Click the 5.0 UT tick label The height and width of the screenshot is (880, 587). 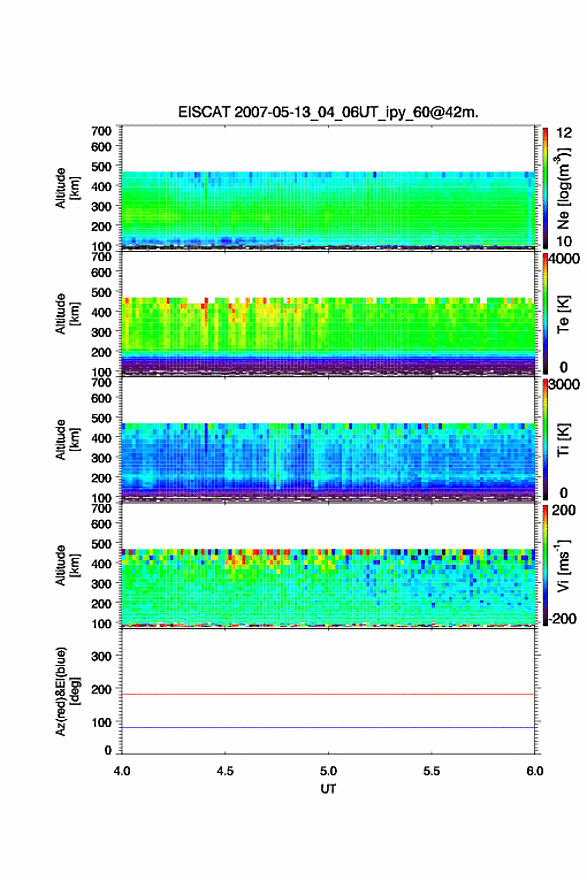click(x=328, y=771)
